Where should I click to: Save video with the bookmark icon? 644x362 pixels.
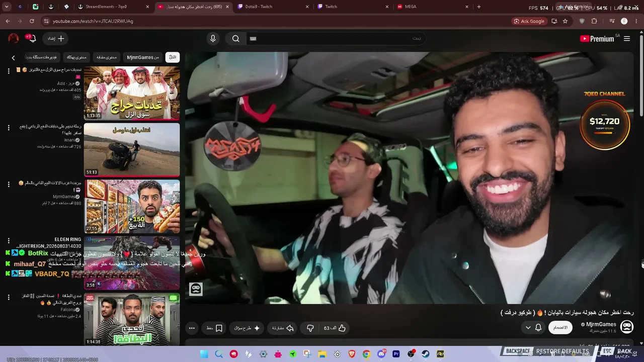pyautogui.click(x=214, y=328)
